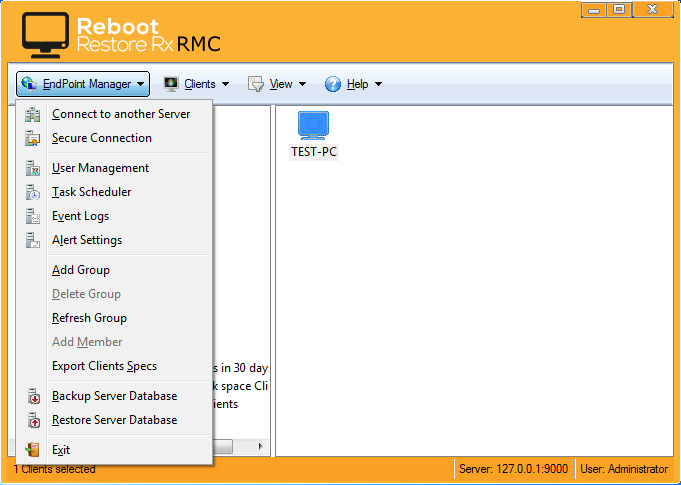Click the Exit door icon
681x485 pixels.
(33, 450)
